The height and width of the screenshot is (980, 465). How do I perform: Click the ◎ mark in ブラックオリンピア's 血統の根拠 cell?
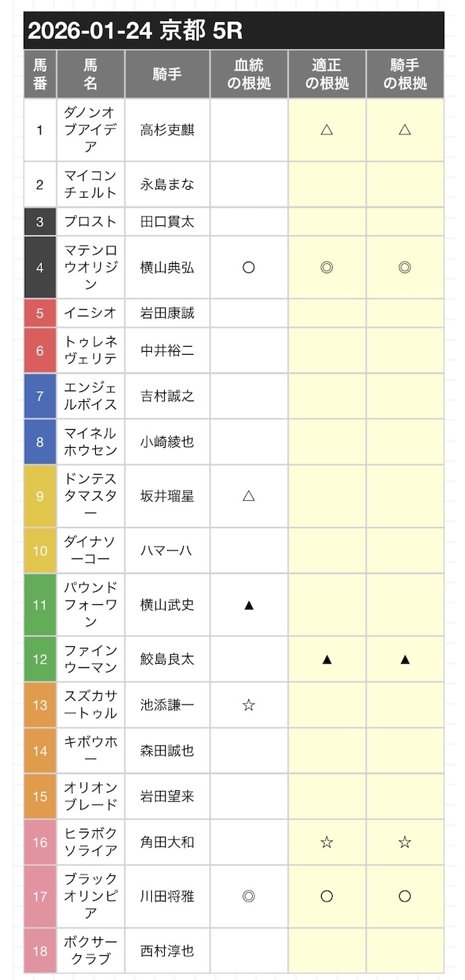pyautogui.click(x=248, y=896)
